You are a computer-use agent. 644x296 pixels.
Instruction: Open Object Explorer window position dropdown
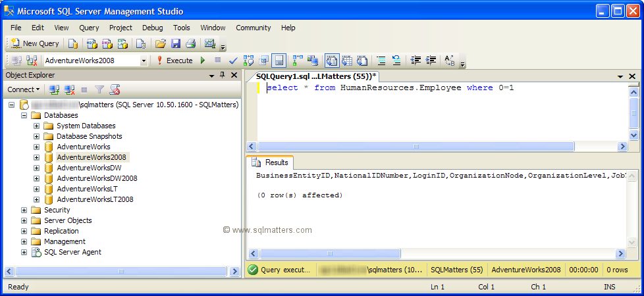tap(212, 76)
